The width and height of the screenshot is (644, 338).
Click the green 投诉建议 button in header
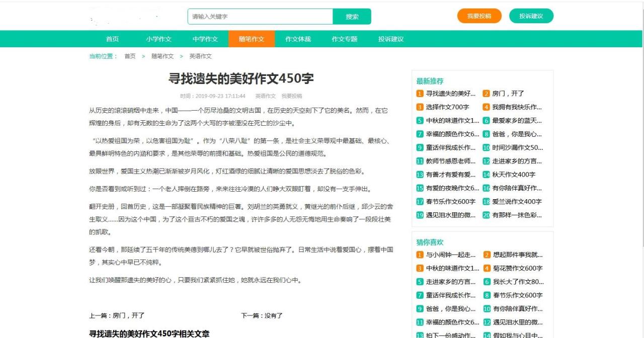[531, 16]
